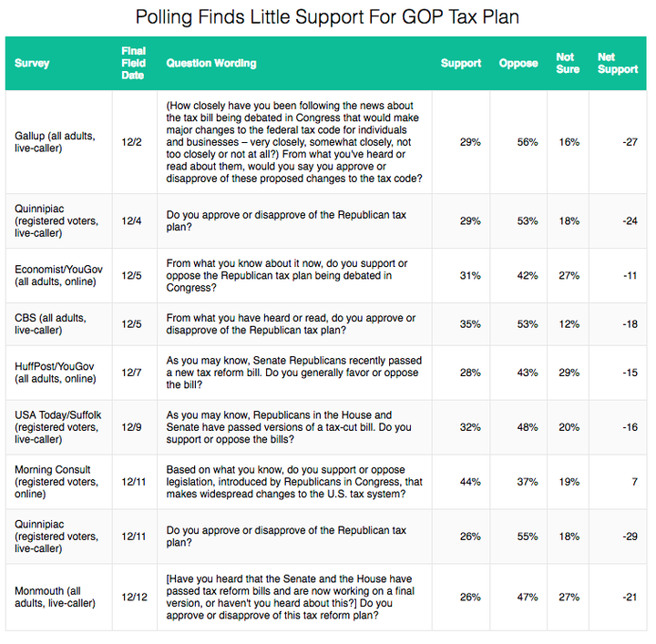Click the Survey column header
Image resolution: width=656 pixels, height=644 pixels.
tap(32, 63)
